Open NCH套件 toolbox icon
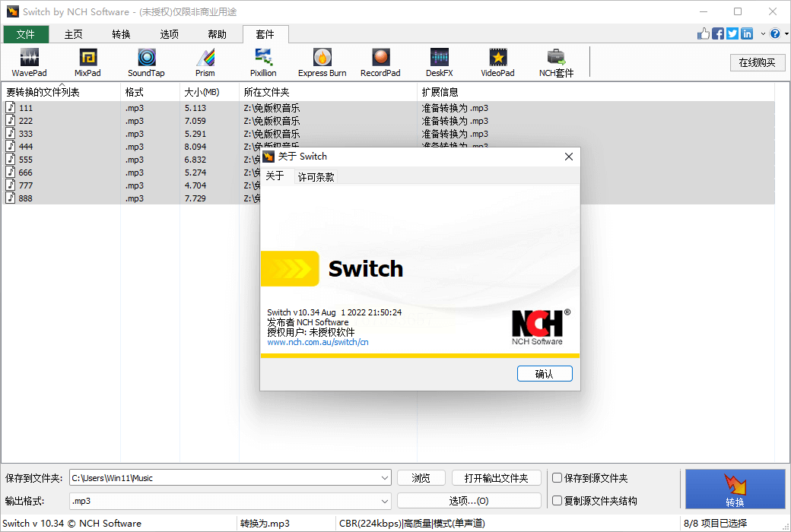 coord(557,62)
